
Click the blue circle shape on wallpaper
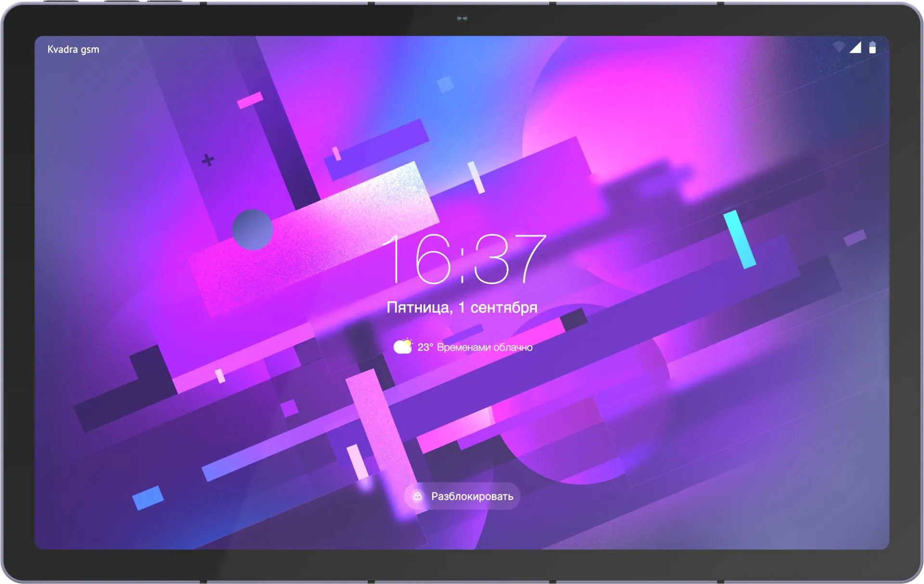(253, 229)
